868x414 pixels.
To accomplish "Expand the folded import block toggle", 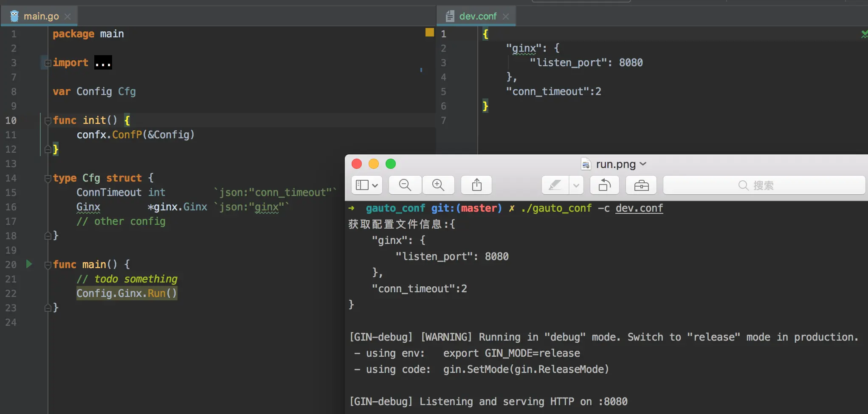I will 48,63.
